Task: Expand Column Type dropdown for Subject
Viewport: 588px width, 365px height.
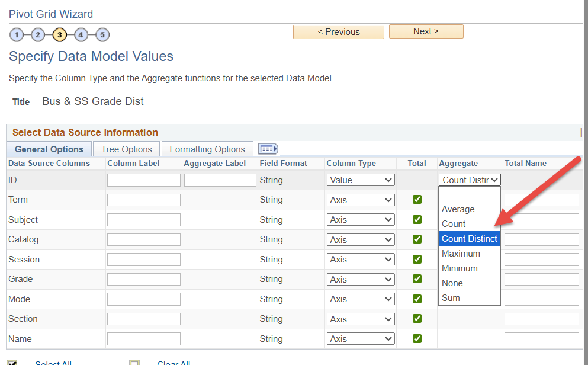Action: (x=361, y=220)
